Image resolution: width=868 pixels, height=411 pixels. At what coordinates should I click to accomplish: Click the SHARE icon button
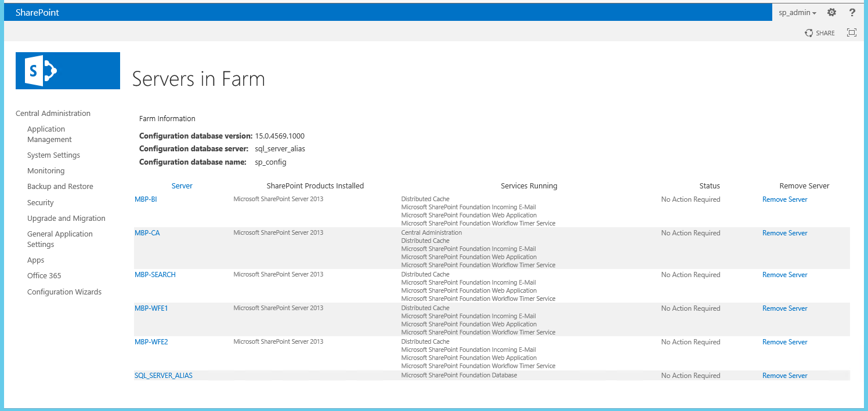pos(820,33)
